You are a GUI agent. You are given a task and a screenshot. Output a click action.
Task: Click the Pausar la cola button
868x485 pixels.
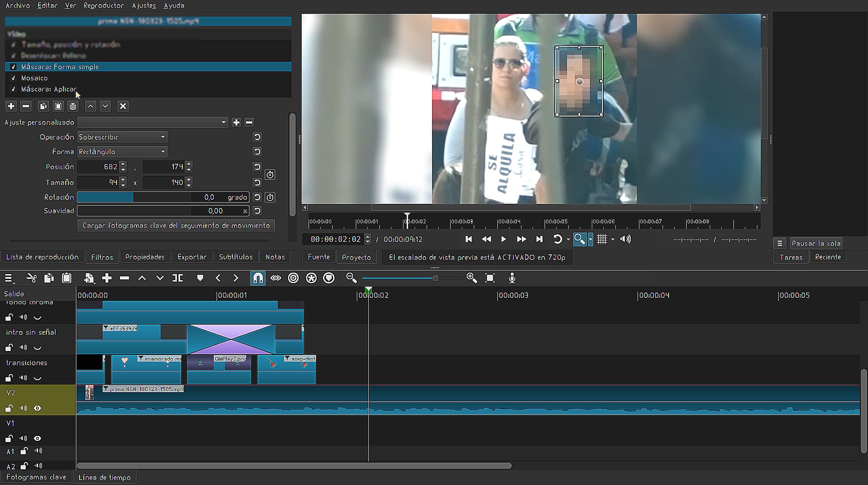point(816,243)
